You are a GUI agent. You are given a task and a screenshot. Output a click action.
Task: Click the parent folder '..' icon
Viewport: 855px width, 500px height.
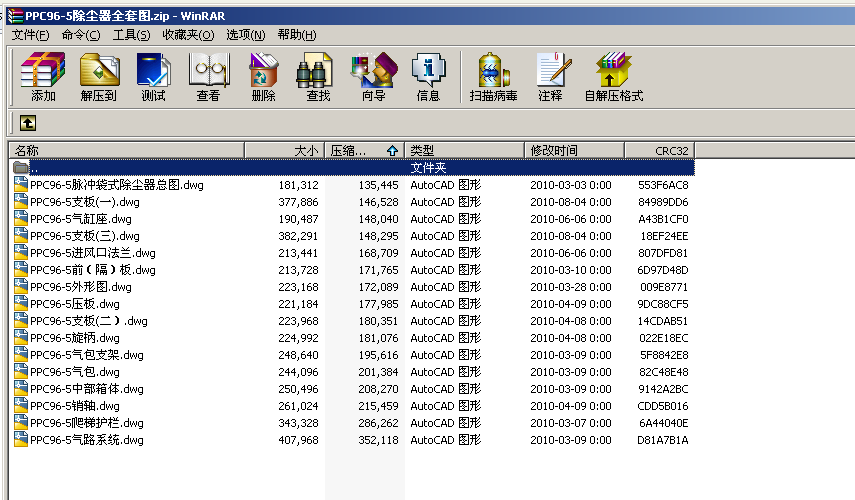tap(21, 167)
